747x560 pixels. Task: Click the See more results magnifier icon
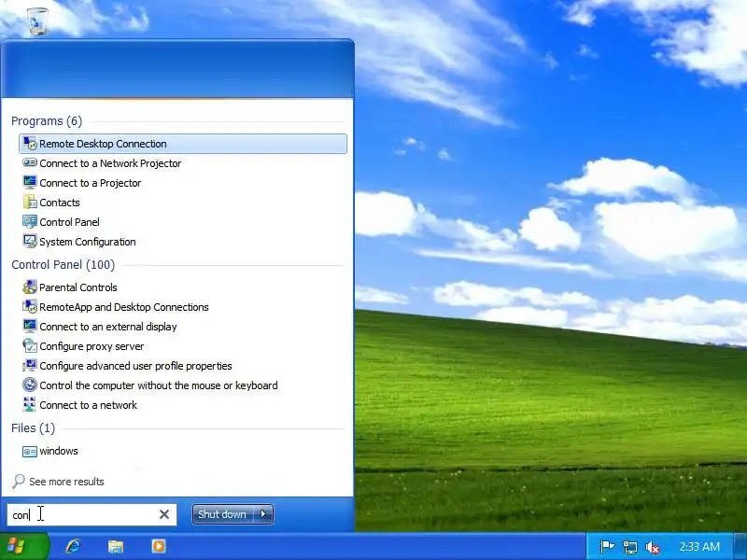tap(19, 481)
